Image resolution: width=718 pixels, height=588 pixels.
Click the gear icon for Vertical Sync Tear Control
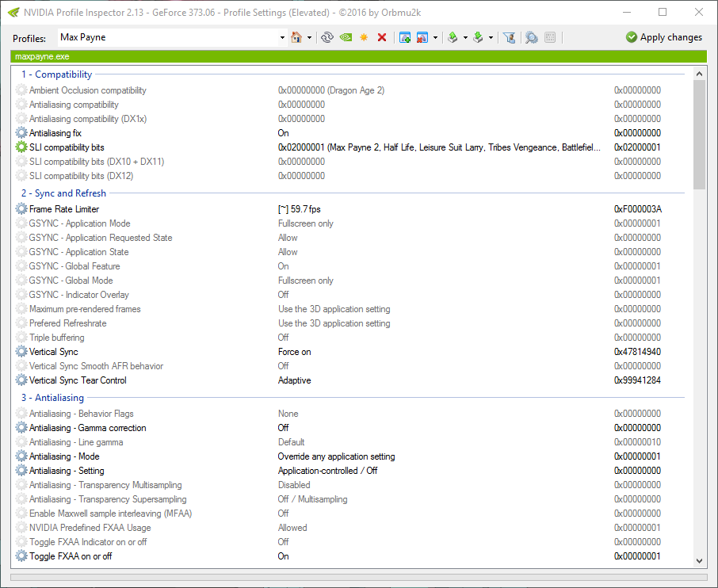21,380
